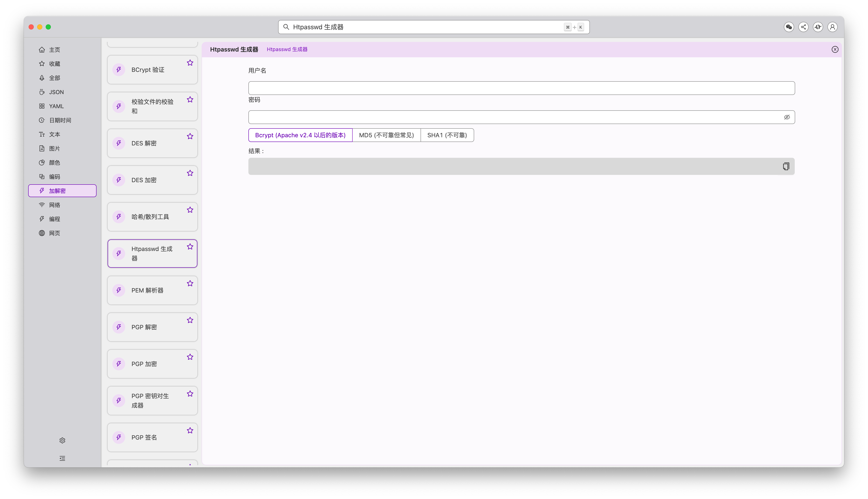Select SHA1 (不可靠) option
This screenshot has height=499, width=868.
pos(447,135)
